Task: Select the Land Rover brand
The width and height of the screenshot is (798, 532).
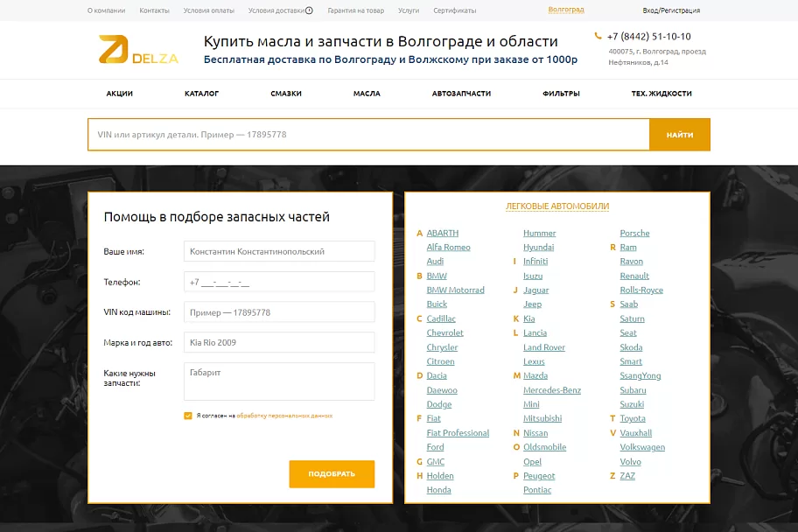Action: pos(544,347)
